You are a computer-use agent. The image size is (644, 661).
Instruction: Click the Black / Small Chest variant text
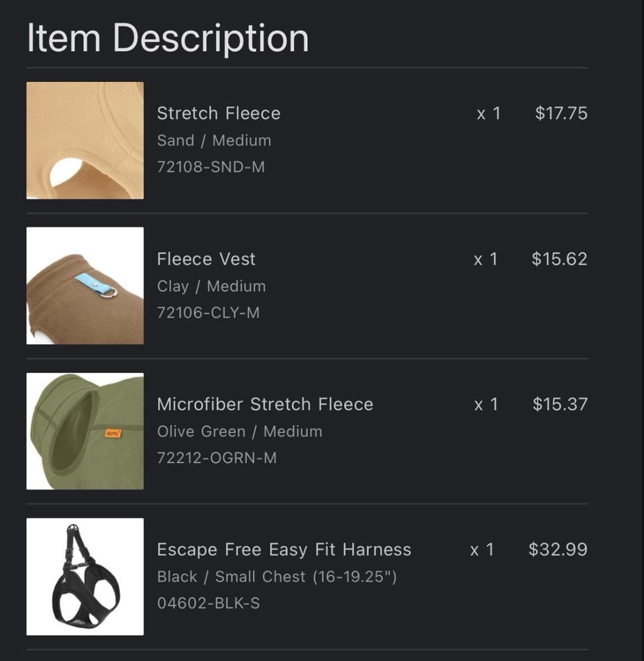pyautogui.click(x=277, y=576)
